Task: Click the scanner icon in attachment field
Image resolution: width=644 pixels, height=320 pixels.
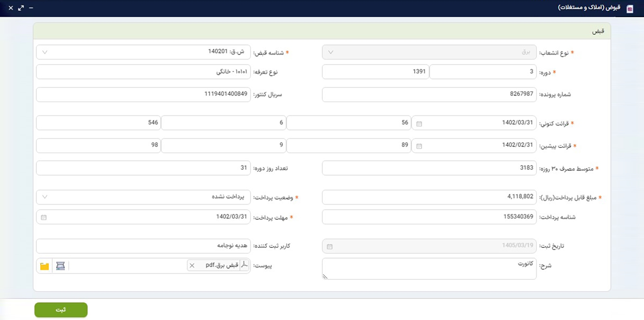Action: (x=60, y=266)
